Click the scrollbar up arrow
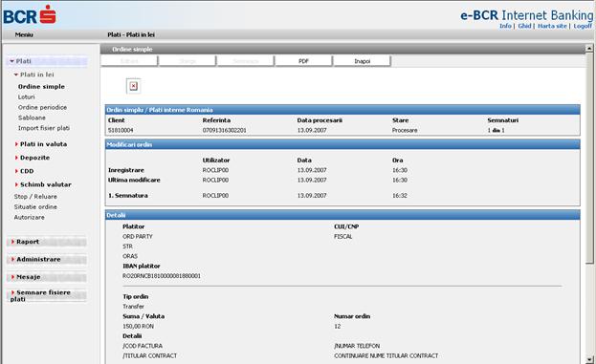This screenshot has width=596, height=364. (589, 48)
